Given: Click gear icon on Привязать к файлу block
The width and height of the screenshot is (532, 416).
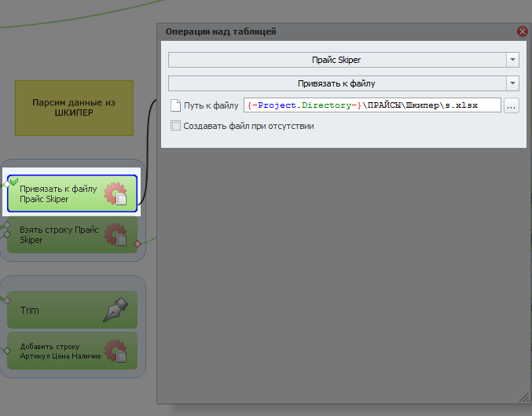Looking at the screenshot, I should [x=116, y=193].
